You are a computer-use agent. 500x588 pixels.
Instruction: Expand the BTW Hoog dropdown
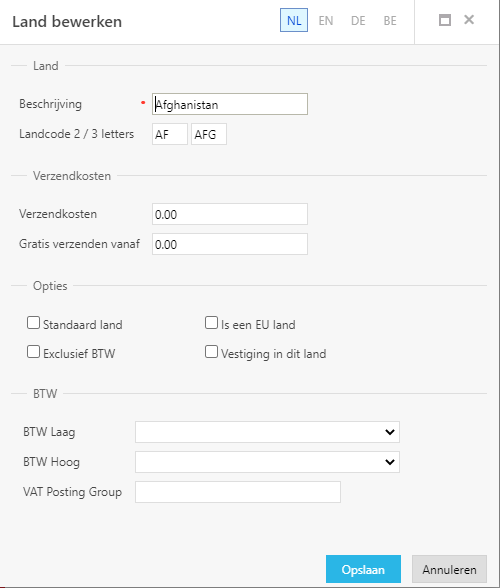(267, 462)
